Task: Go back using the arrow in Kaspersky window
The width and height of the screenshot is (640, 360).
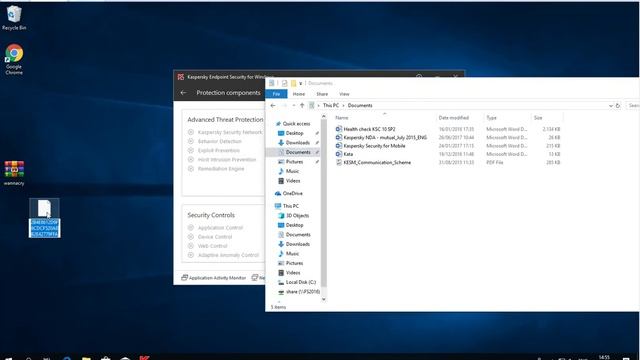Action: pos(183,93)
